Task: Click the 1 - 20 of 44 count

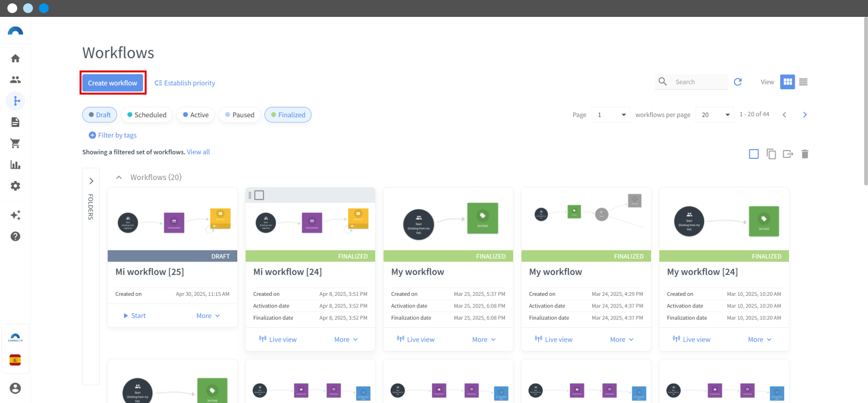Action: pos(754,114)
